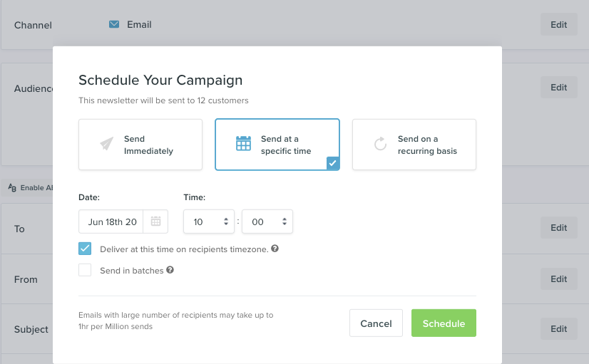
Task: Click help icon next to Send in batches
Action: click(170, 271)
